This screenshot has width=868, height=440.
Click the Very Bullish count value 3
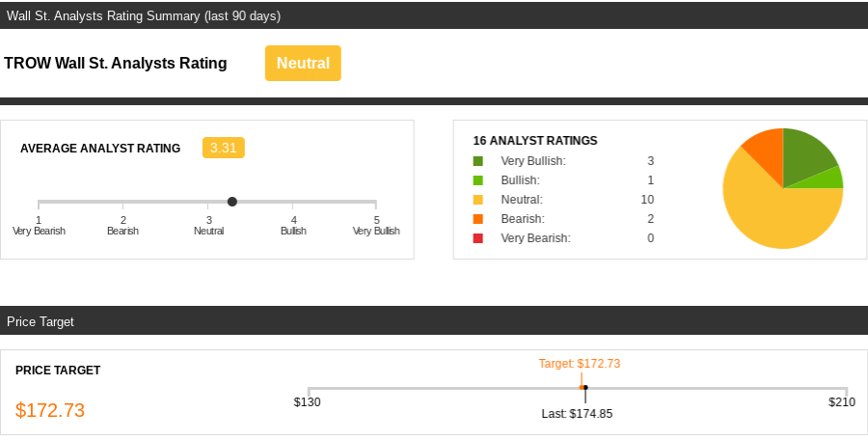coord(650,161)
